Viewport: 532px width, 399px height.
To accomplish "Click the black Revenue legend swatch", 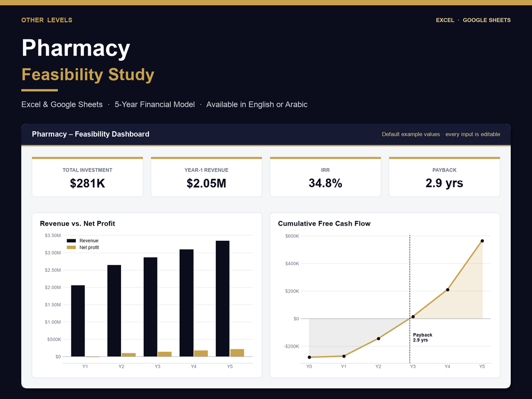I will tap(71, 241).
